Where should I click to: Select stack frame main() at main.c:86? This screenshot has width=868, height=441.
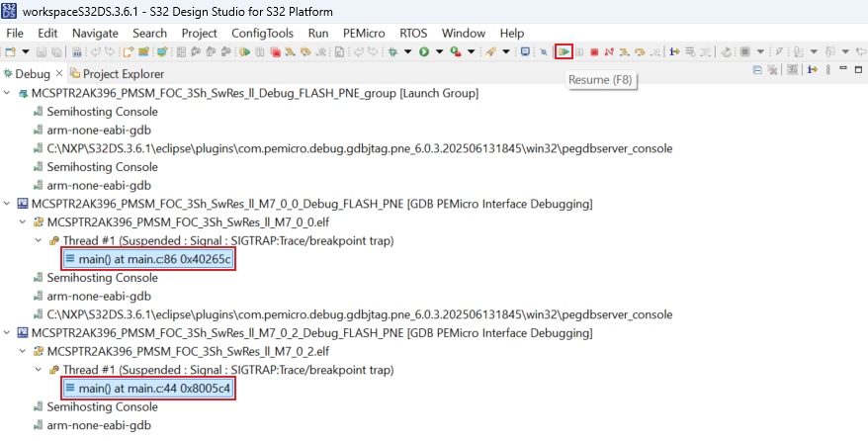tap(147, 259)
